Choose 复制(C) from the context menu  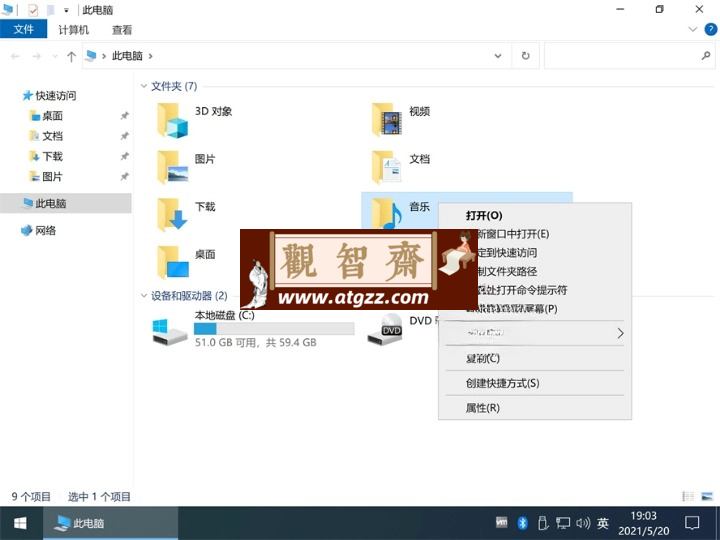point(534,358)
